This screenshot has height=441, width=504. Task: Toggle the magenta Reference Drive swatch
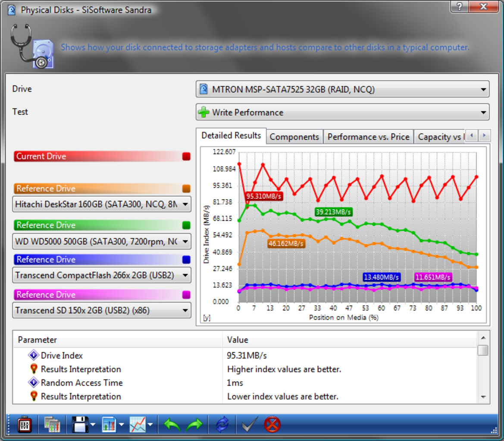pos(186,295)
